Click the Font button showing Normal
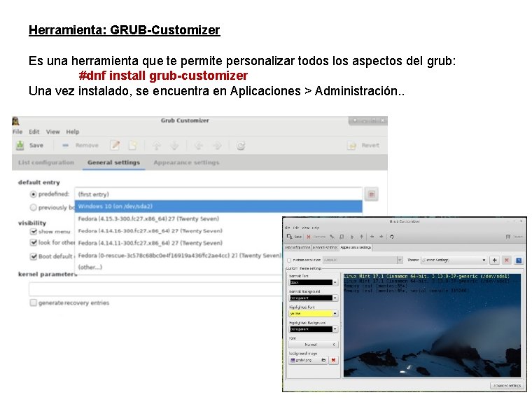The image size is (532, 409). point(313,345)
